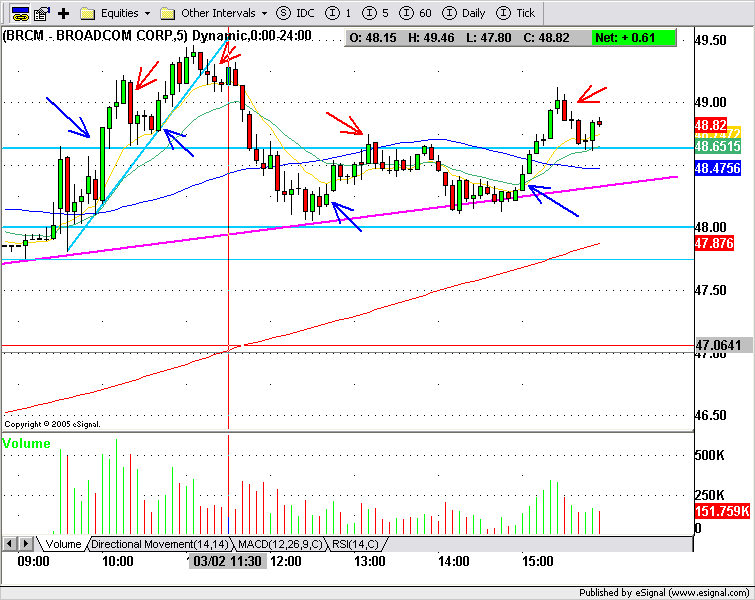Click the 151.759K volume label

[x=722, y=511]
